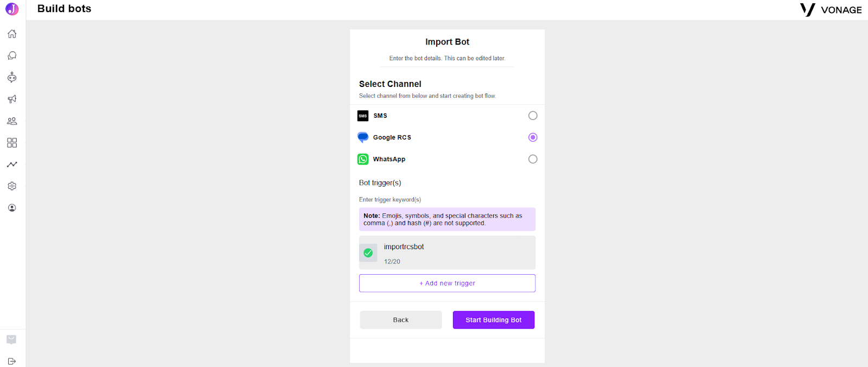868x367 pixels.
Task: Open the chat conversations sidebar icon
Action: [x=12, y=55]
